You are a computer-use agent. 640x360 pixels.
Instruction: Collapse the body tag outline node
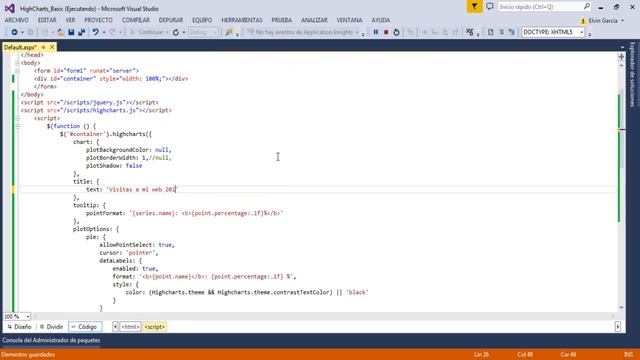point(17,63)
